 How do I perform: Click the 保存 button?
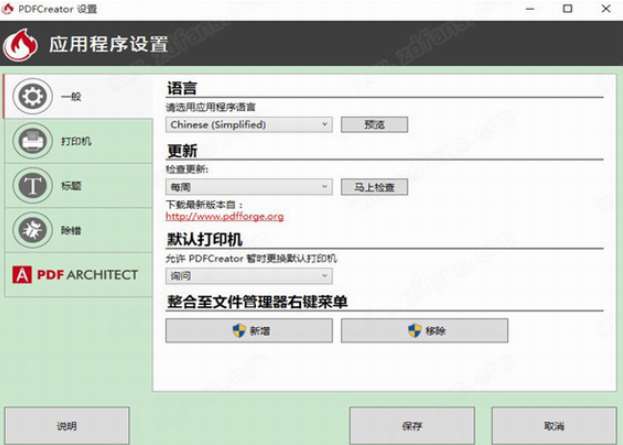pyautogui.click(x=412, y=426)
